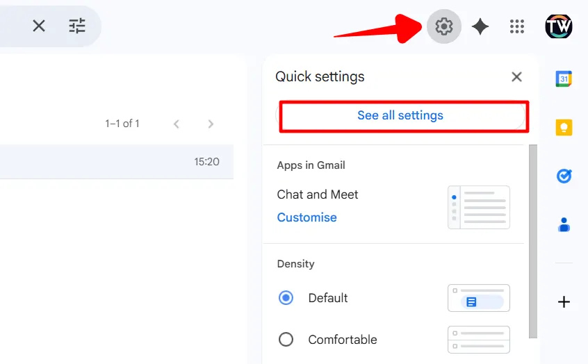Image resolution: width=588 pixels, height=364 pixels.
Task: Click the Quick settings scrollbar
Action: tap(533, 241)
